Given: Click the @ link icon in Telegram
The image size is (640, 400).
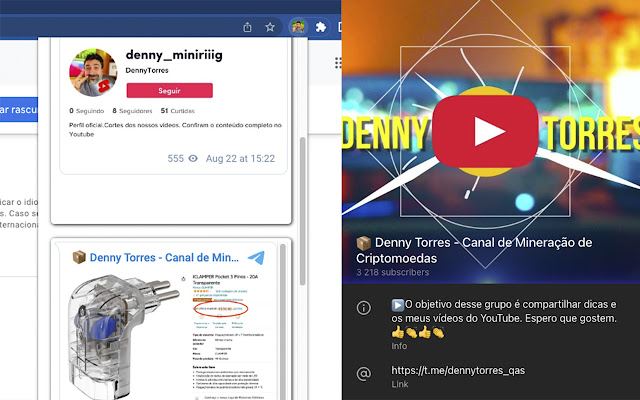Looking at the screenshot, I should pos(364,373).
